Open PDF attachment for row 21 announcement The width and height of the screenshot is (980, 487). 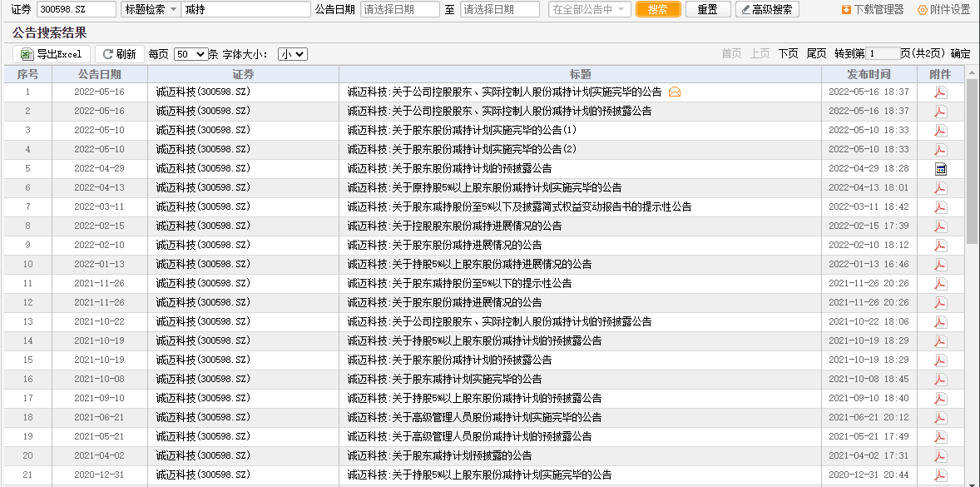(940, 475)
